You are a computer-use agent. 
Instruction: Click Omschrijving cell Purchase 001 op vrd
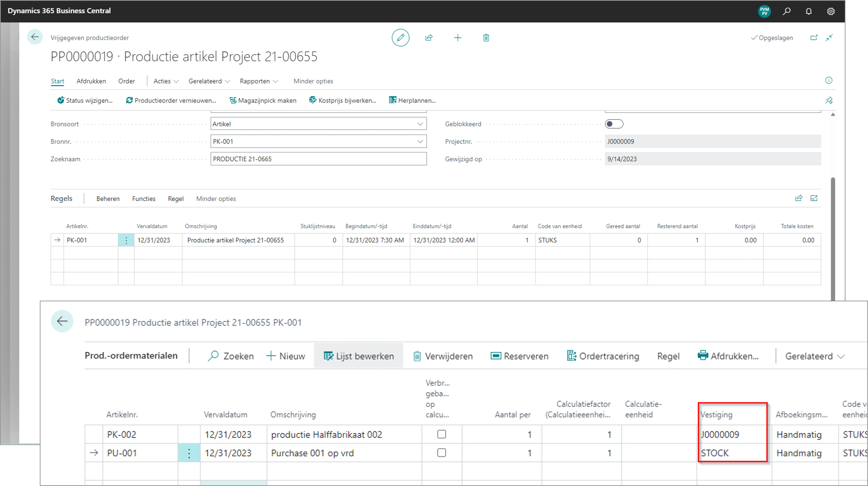[344, 453]
